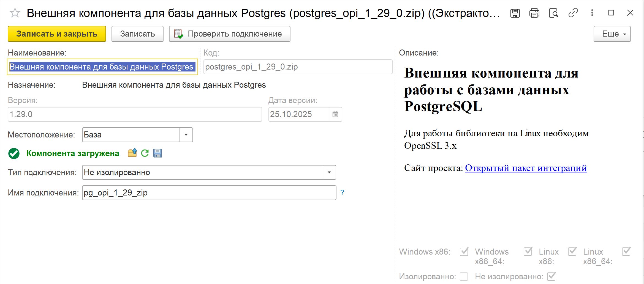The width and height of the screenshot is (644, 284).
Task: Click the Наименование input field
Action: tap(102, 67)
